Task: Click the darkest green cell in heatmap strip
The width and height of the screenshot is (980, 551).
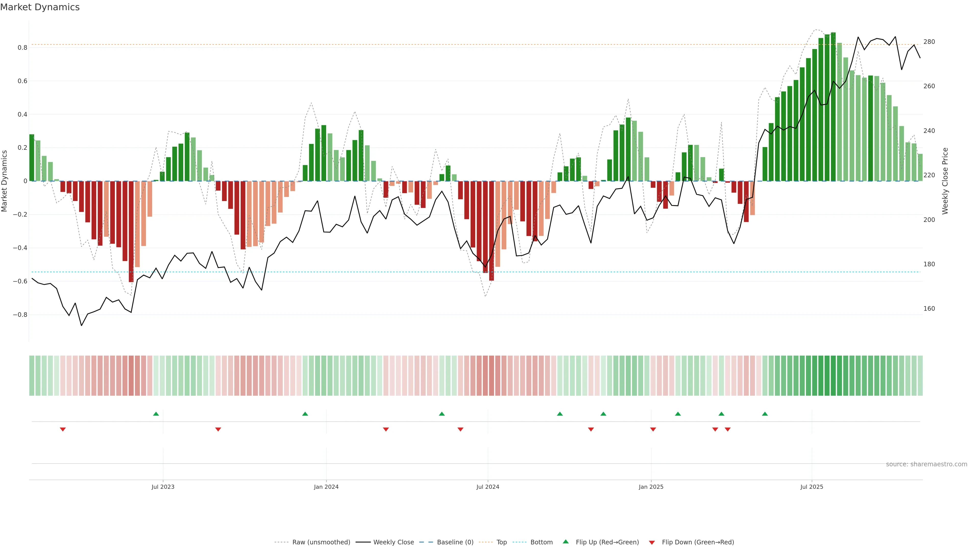Action: 833,376
